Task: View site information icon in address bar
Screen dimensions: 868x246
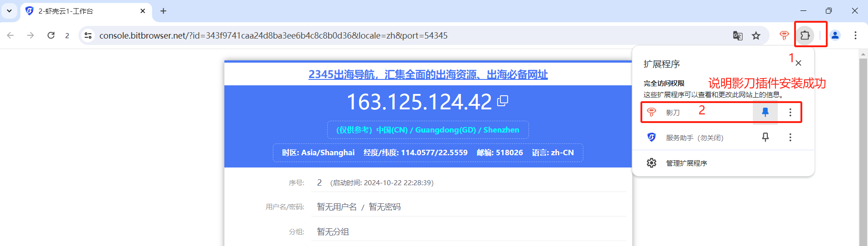Action: [88, 35]
